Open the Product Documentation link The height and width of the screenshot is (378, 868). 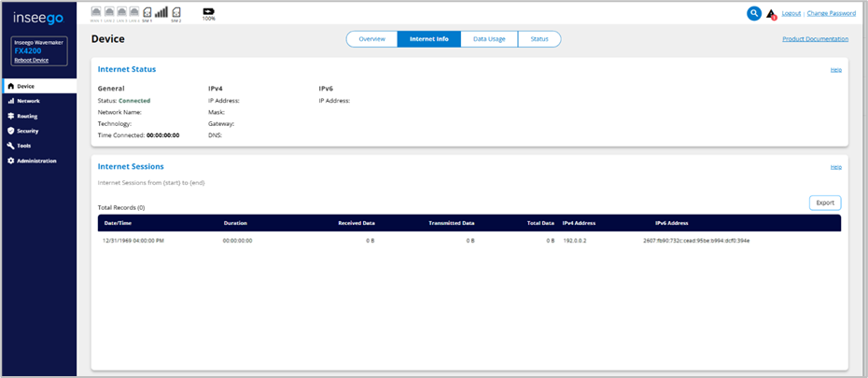pos(815,39)
